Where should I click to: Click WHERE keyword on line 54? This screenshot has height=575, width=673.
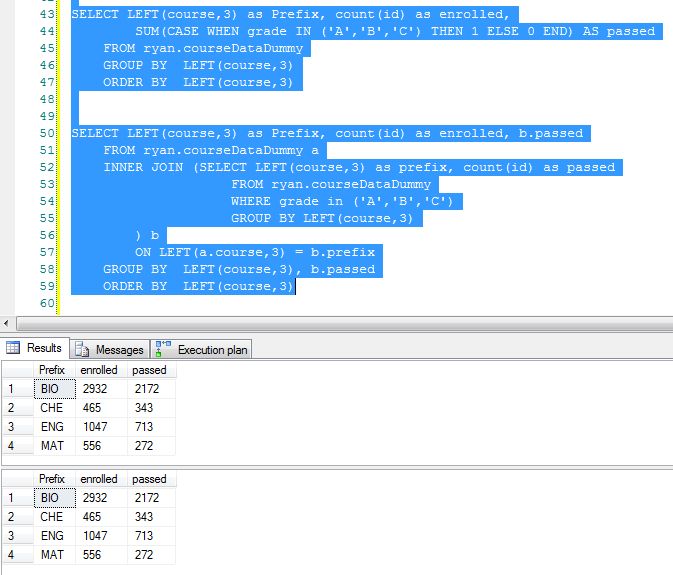pos(251,201)
